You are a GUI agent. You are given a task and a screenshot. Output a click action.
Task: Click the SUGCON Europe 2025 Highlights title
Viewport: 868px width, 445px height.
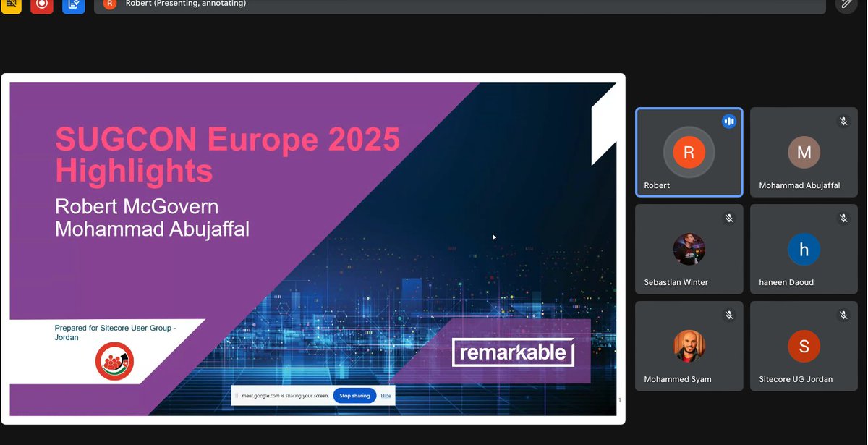point(227,154)
